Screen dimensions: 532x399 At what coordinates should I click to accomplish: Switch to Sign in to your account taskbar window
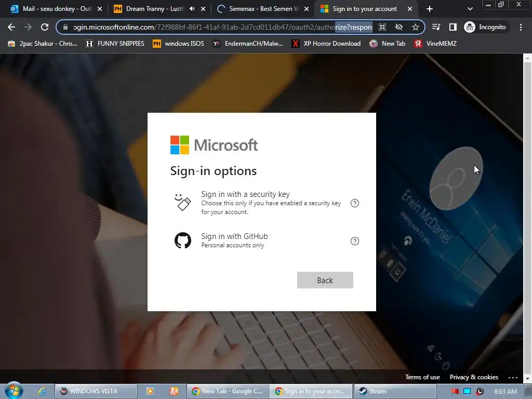tap(311, 391)
